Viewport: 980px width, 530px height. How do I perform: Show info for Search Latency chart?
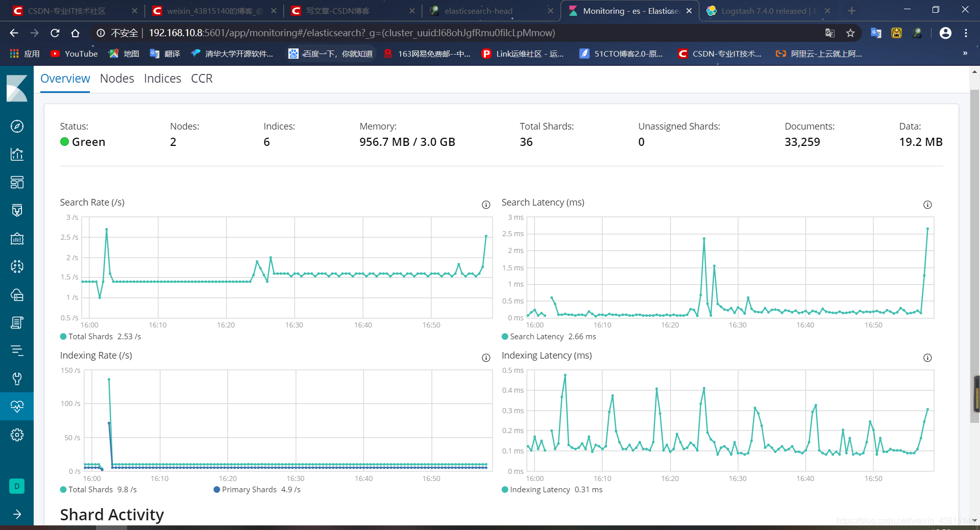click(927, 205)
